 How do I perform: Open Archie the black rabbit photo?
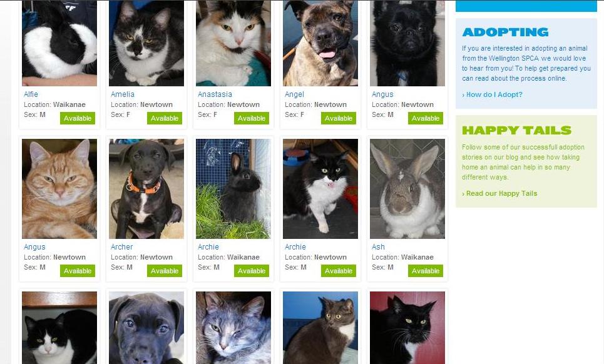tap(233, 189)
